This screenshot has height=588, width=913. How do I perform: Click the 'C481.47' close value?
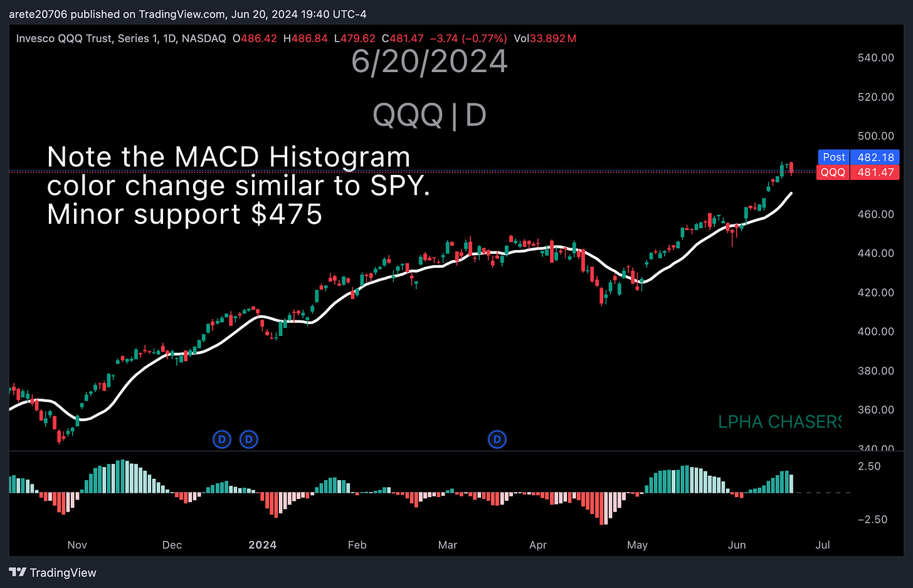point(403,38)
